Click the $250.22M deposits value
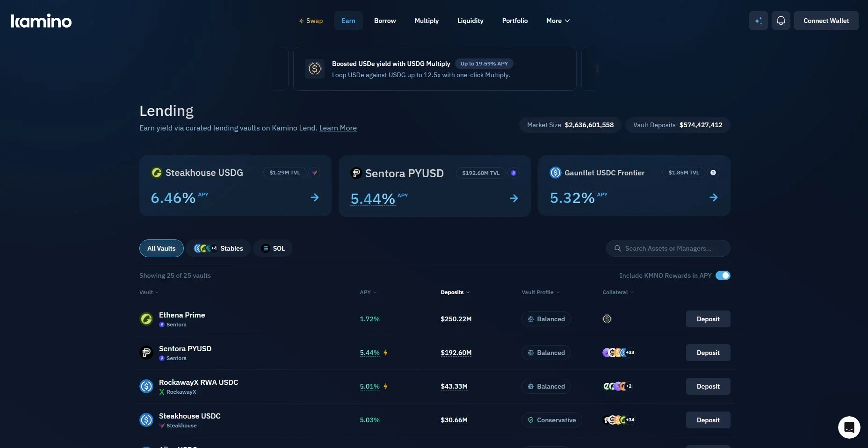 point(456,319)
